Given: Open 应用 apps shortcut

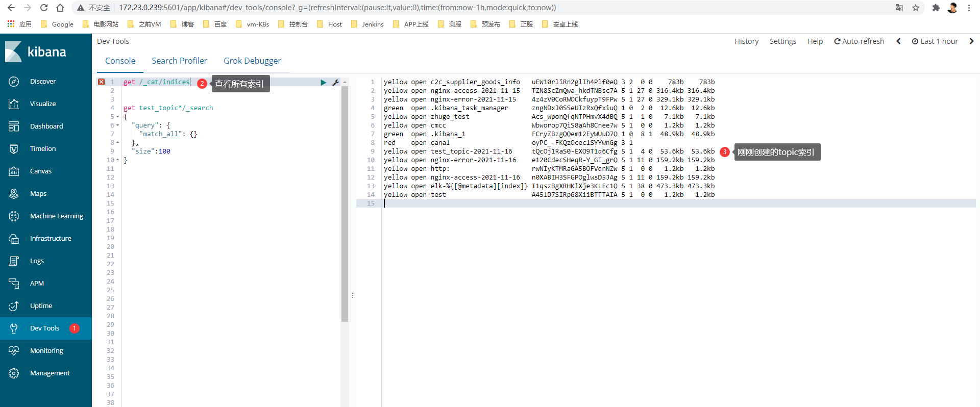Looking at the screenshot, I should pos(19,24).
